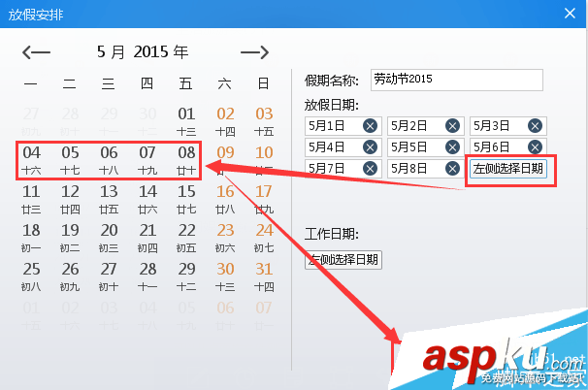Click 左侧选择日期 button under 工作日期
The height and width of the screenshot is (390, 588).
pos(343,259)
